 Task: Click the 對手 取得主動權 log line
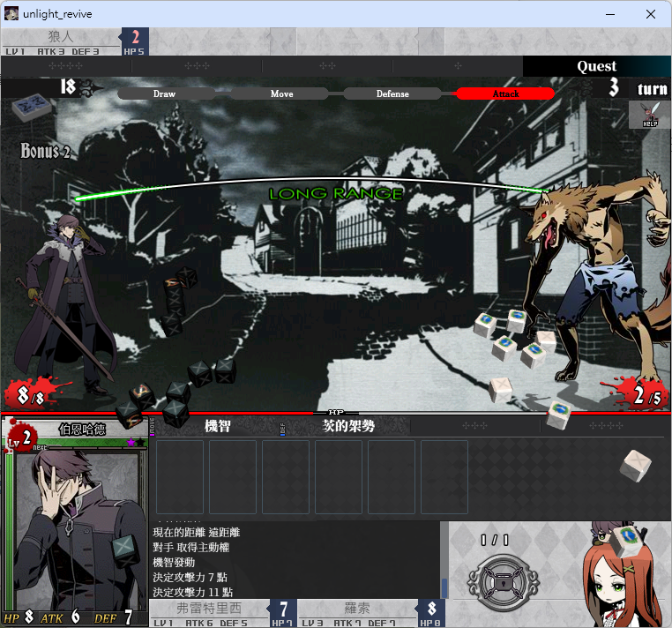click(x=191, y=548)
